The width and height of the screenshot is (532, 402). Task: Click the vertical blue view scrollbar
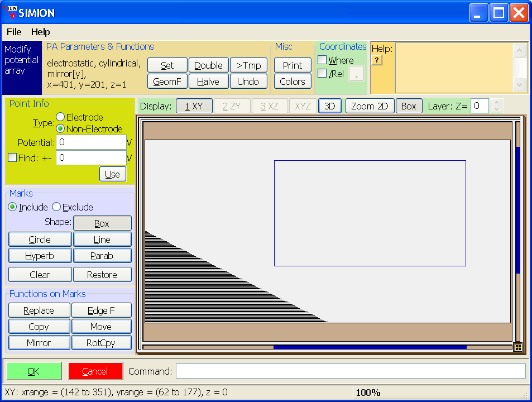click(518, 209)
